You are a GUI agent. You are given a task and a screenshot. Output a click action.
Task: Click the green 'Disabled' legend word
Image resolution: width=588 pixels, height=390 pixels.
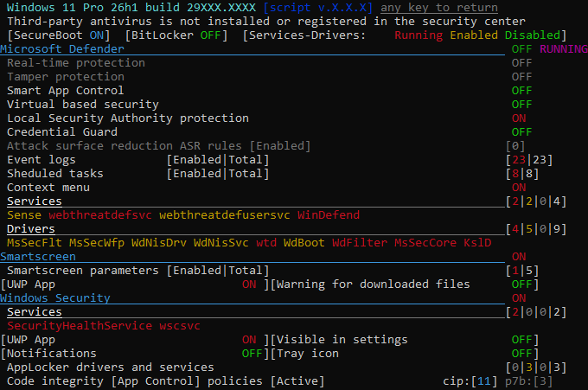532,35
